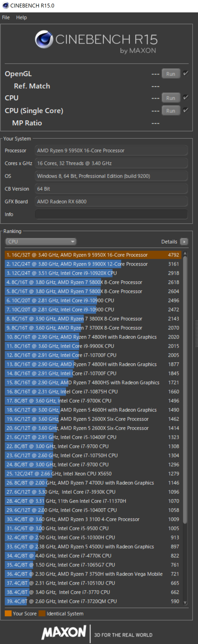Click the Details arrow icon
The height and width of the screenshot is (644, 198).
tap(184, 242)
